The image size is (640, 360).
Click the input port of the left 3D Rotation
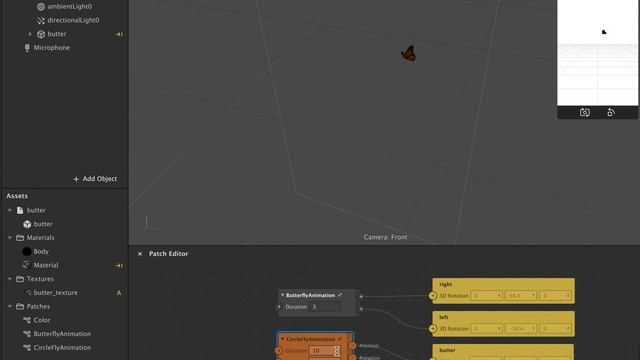pyautogui.click(x=433, y=329)
